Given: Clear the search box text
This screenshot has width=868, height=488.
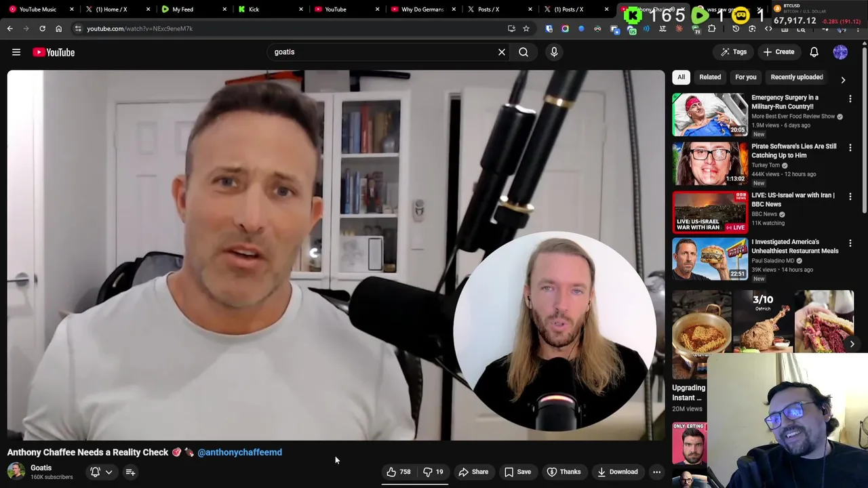Looking at the screenshot, I should pos(502,52).
